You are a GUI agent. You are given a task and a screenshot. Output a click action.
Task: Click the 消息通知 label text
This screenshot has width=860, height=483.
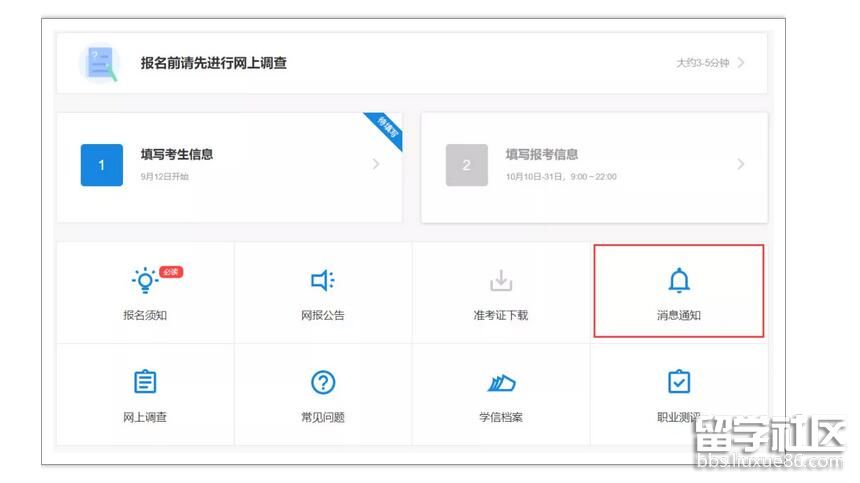click(679, 315)
